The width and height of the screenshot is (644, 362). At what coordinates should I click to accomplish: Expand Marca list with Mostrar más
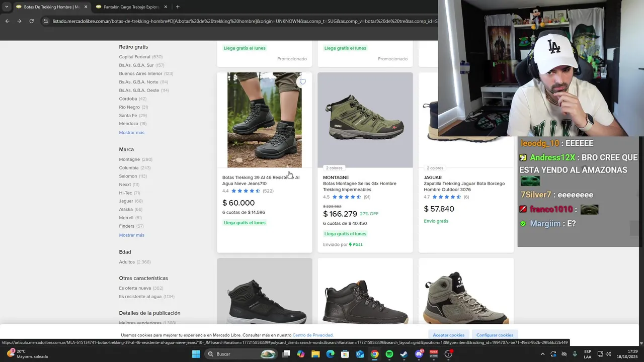(x=132, y=235)
